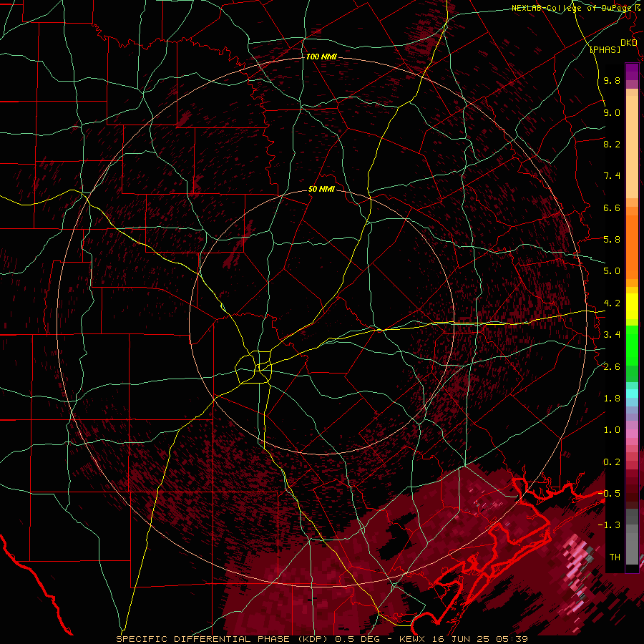Select the 2.6 scale value
The height and width of the screenshot is (644, 644).
click(x=612, y=366)
